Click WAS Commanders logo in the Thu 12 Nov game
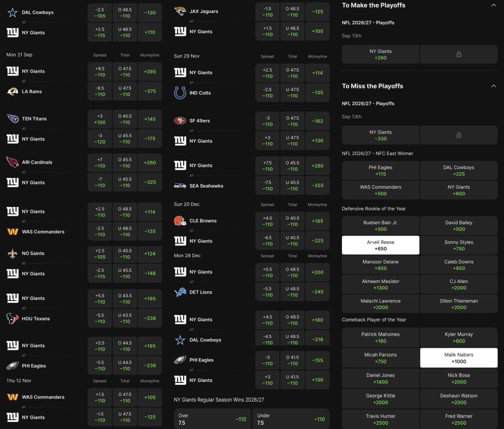504x429 pixels. click(x=13, y=397)
